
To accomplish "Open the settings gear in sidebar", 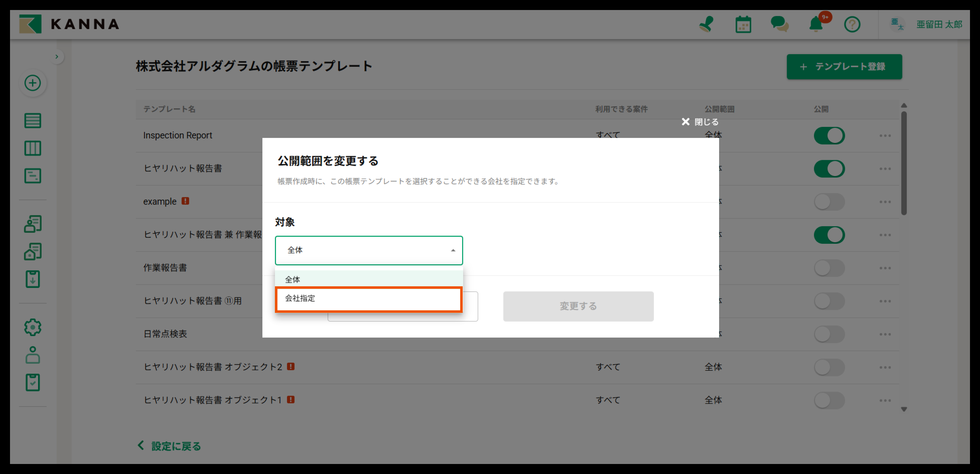I will coord(33,327).
